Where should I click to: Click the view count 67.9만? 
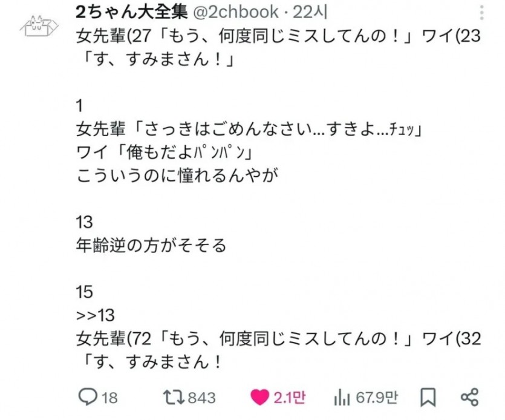pos(377,398)
